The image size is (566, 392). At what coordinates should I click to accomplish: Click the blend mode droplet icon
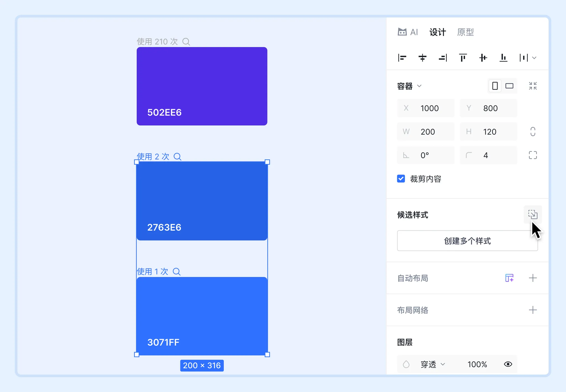[x=406, y=364]
